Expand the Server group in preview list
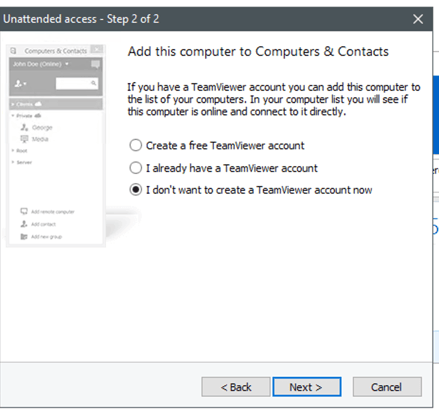The width and height of the screenshot is (439, 409). click(x=13, y=162)
